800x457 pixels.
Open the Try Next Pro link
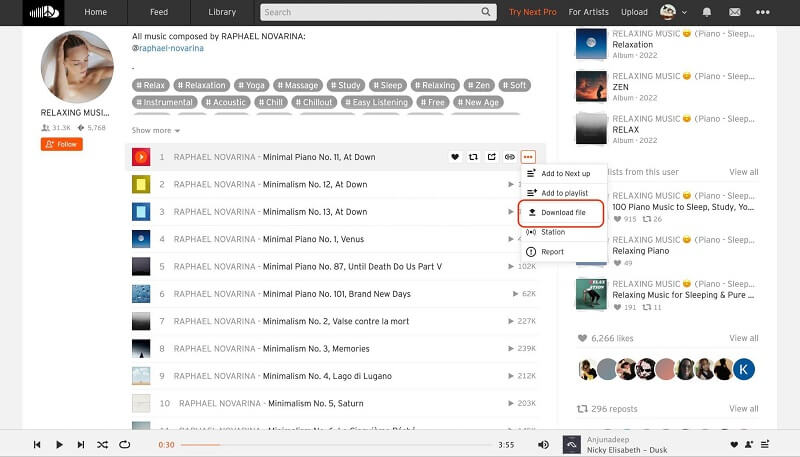(x=532, y=12)
